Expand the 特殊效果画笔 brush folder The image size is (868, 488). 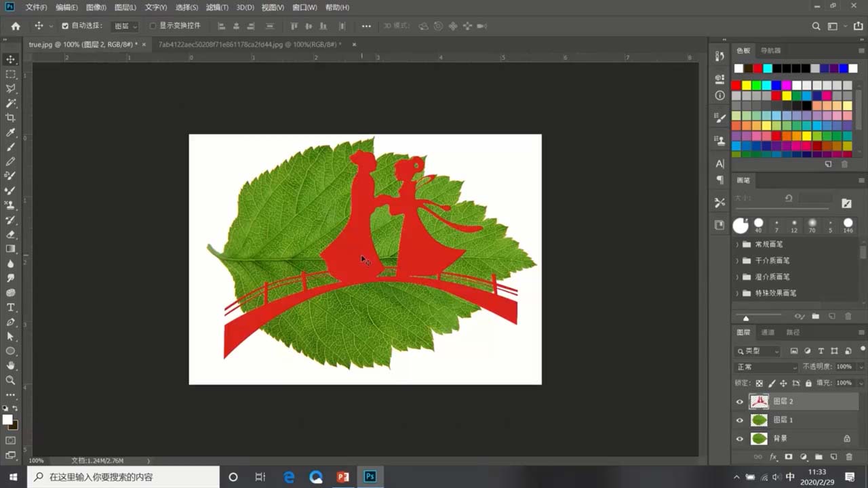737,293
